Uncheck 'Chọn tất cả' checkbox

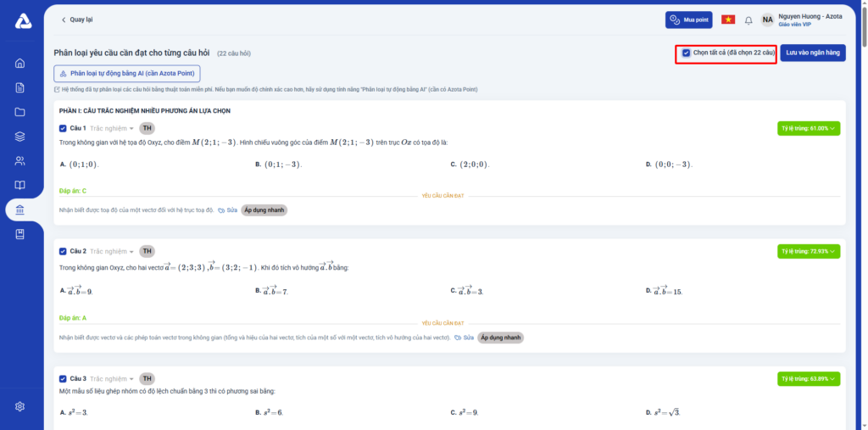click(686, 53)
